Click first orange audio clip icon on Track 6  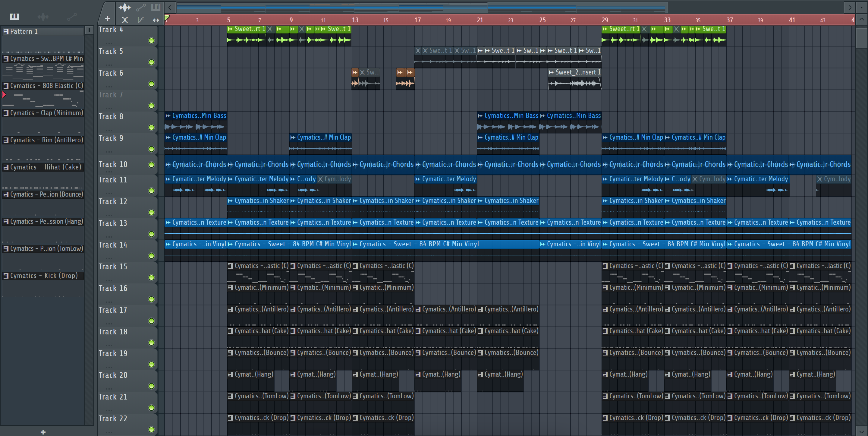click(x=354, y=72)
